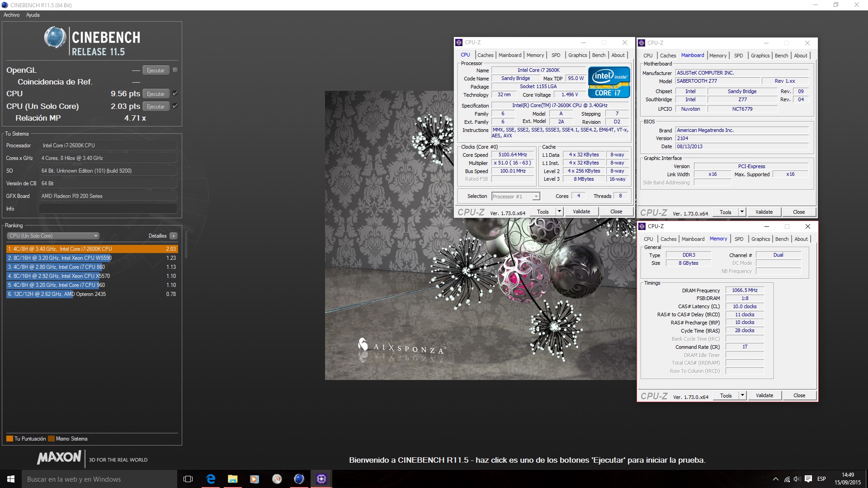Open the media player taskbar icon
Viewport: 868px width, 488px height.
click(x=255, y=479)
